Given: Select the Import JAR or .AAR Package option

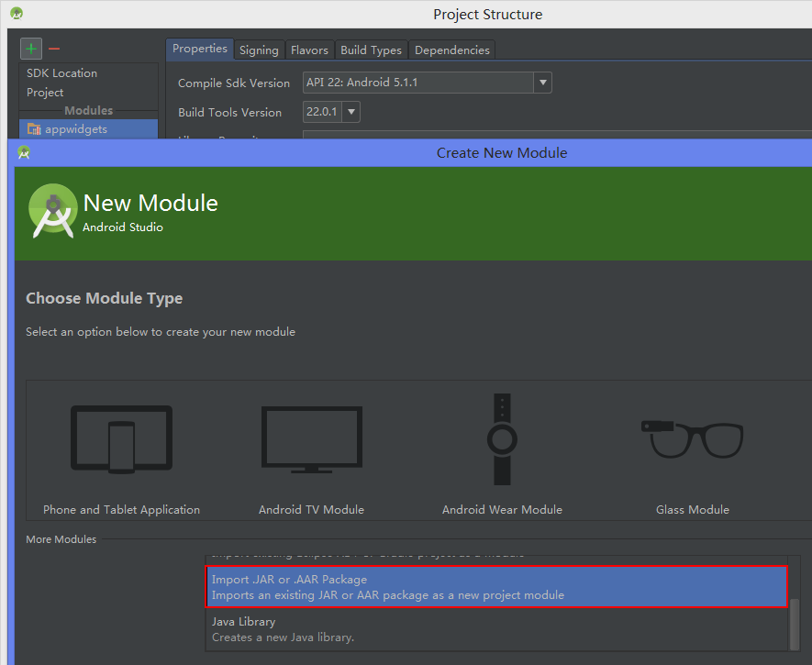Looking at the screenshot, I should pyautogui.click(x=497, y=587).
